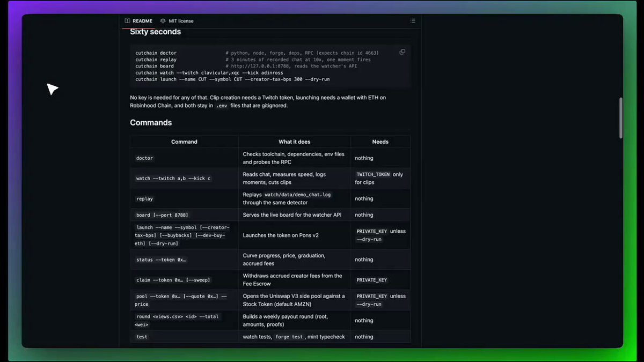Viewport: 644px width, 362px height.
Task: Click the "forge test" inline code
Action: 290,337
